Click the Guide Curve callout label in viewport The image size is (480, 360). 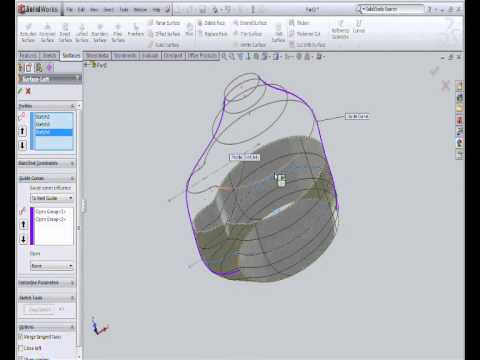357,116
